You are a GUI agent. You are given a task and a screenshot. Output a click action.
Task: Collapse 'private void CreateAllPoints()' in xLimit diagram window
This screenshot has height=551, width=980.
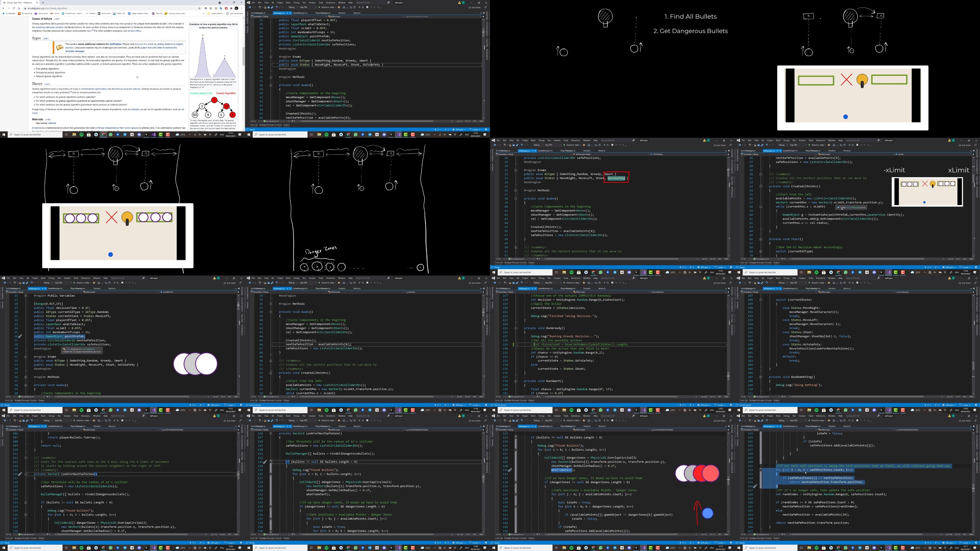761,186
